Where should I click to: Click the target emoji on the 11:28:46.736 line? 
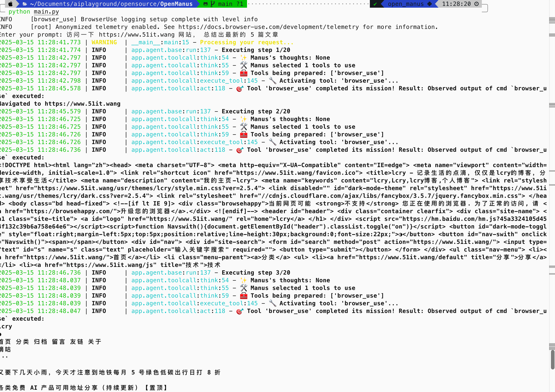tap(240, 150)
